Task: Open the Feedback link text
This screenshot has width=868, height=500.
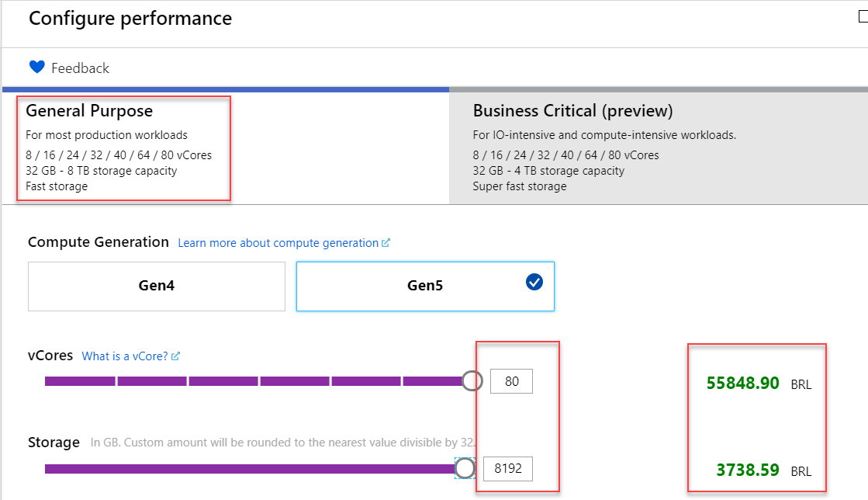Action: [80, 68]
